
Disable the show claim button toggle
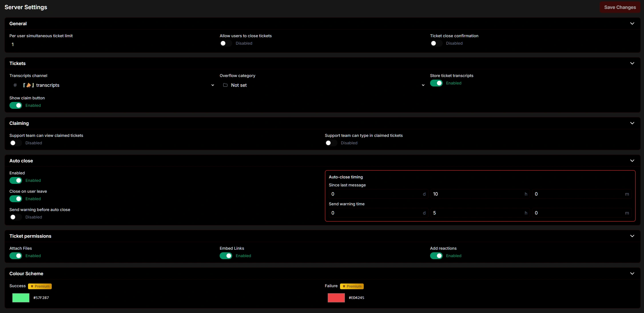pyautogui.click(x=16, y=105)
